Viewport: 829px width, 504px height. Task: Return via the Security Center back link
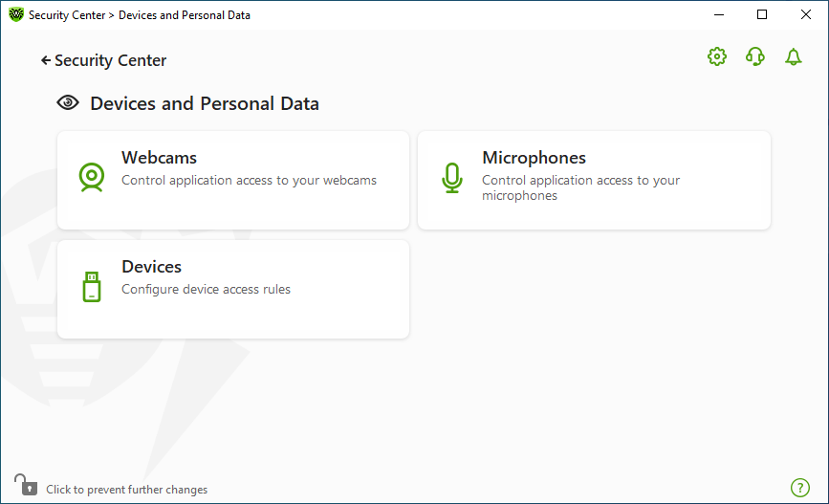click(x=111, y=61)
